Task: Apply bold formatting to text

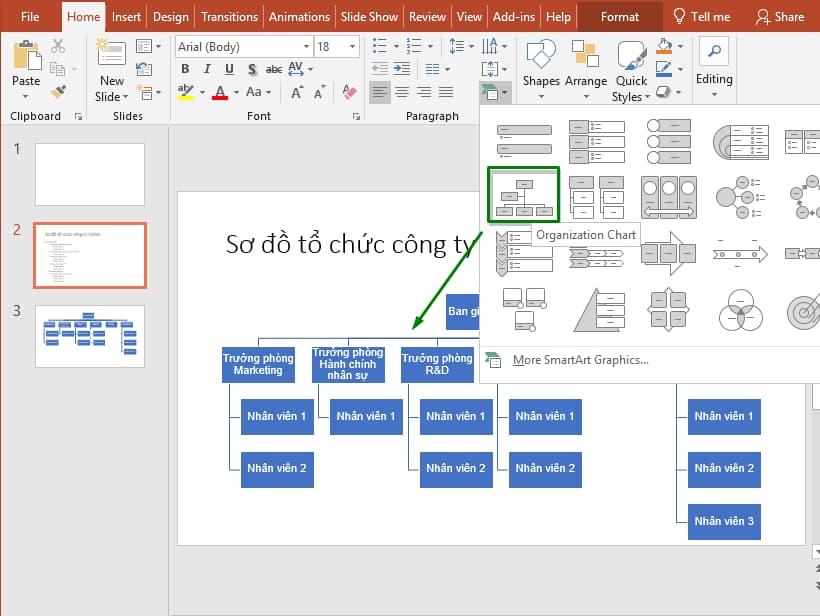Action: click(x=185, y=69)
